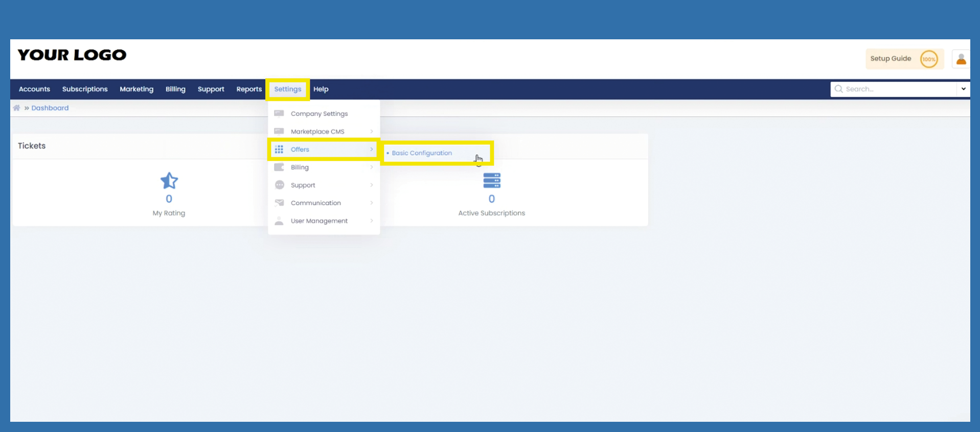Expand the Billing settings submenu arrow
Screen dimensions: 980x432
click(x=372, y=167)
